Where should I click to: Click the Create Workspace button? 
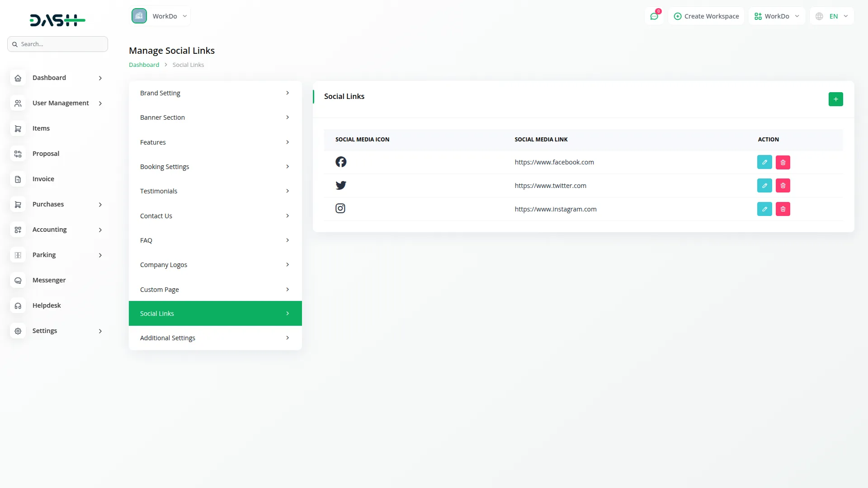click(706, 16)
